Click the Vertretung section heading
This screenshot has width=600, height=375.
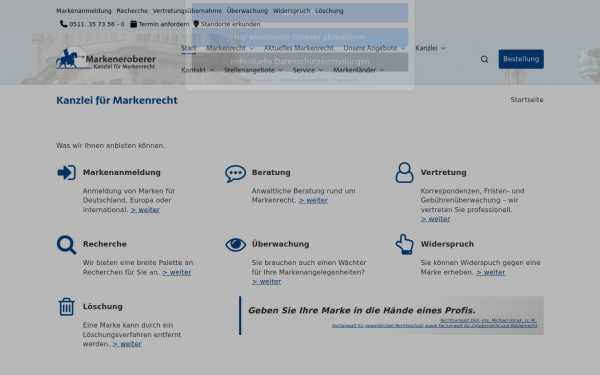[443, 173]
